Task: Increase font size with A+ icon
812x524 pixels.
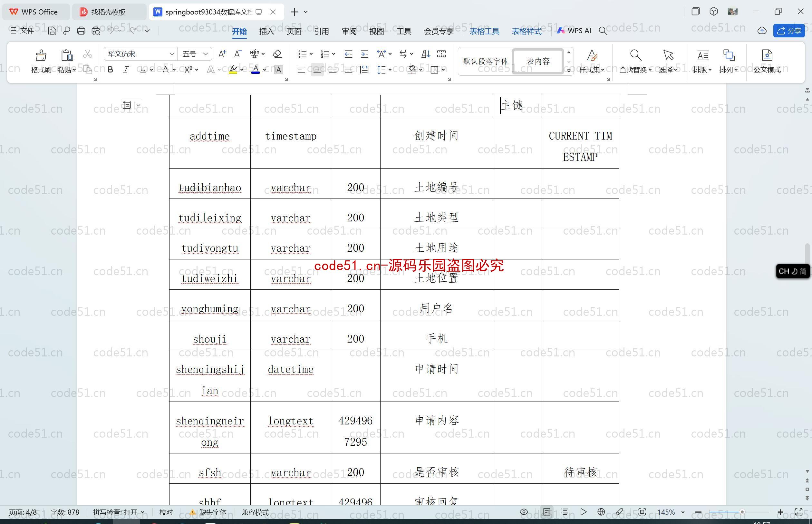Action: tap(222, 54)
